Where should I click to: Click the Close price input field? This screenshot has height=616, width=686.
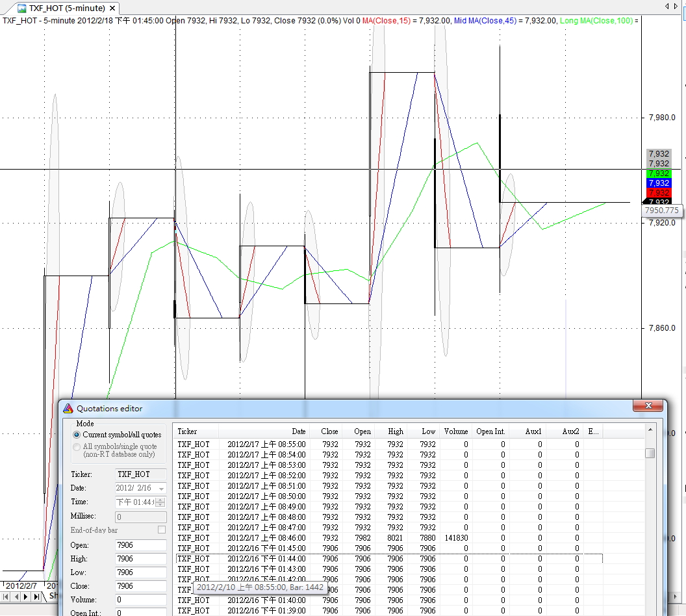140,586
